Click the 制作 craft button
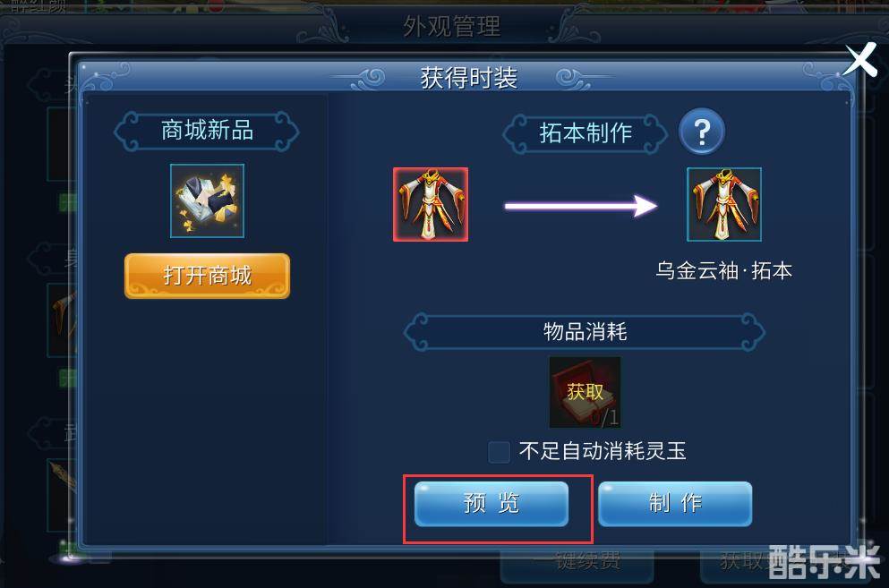The height and width of the screenshot is (588, 889). 675,504
